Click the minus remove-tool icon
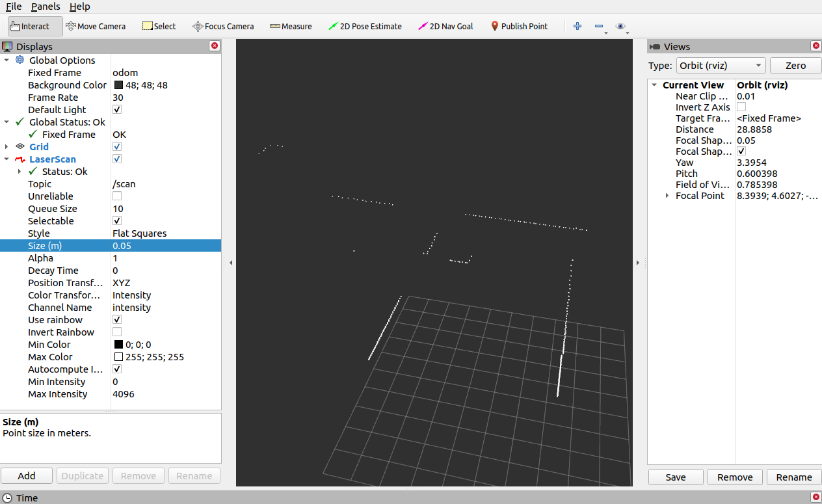 598,26
